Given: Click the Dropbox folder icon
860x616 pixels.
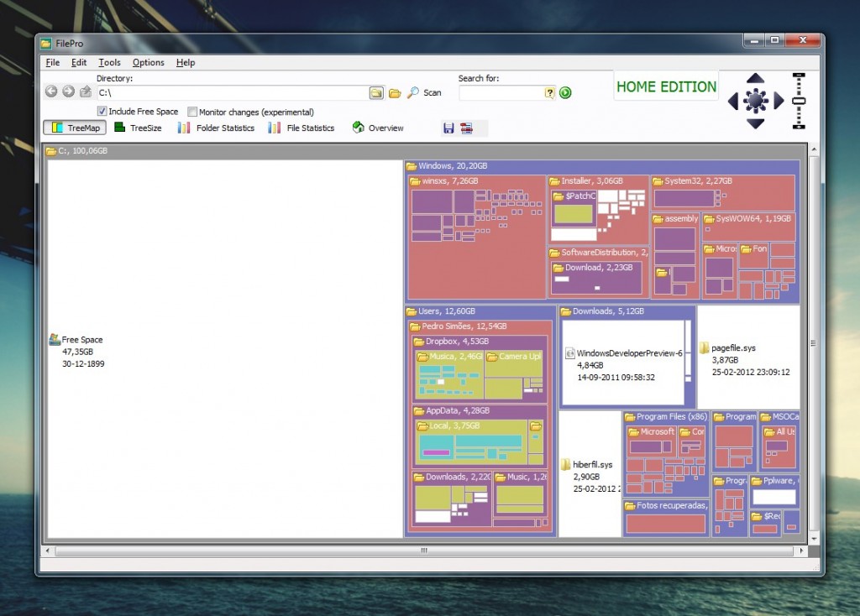Looking at the screenshot, I should (x=419, y=342).
